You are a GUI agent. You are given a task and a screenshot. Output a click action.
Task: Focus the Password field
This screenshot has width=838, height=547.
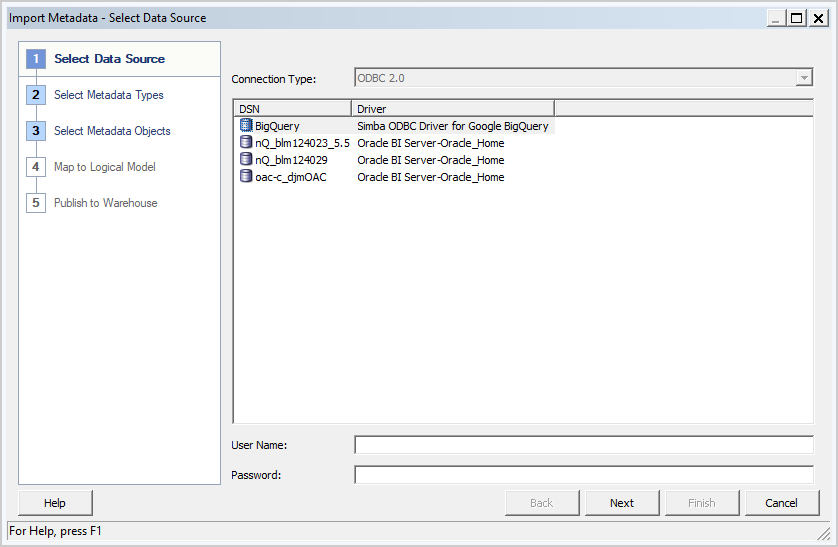pyautogui.click(x=583, y=475)
